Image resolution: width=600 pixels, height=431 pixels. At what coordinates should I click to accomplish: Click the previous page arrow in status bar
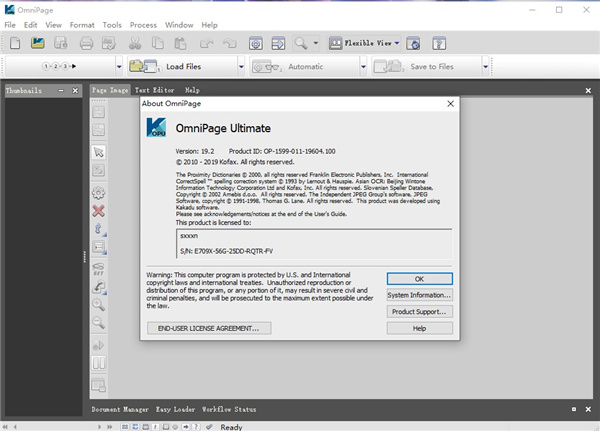(15, 426)
